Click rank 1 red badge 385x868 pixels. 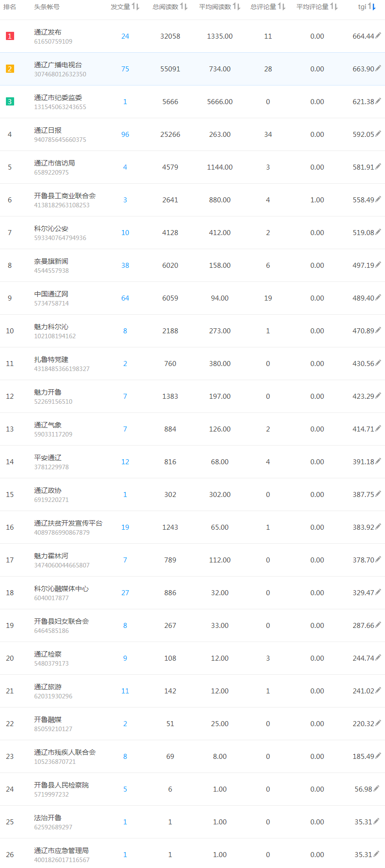pyautogui.click(x=10, y=36)
